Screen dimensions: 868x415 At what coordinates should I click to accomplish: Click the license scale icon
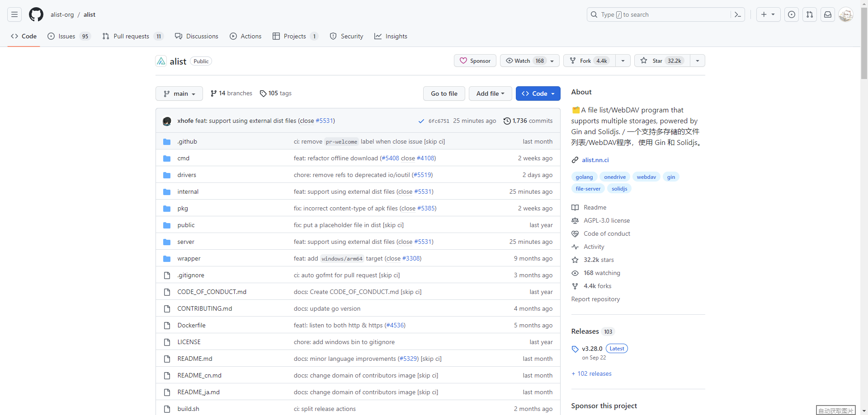tap(575, 220)
